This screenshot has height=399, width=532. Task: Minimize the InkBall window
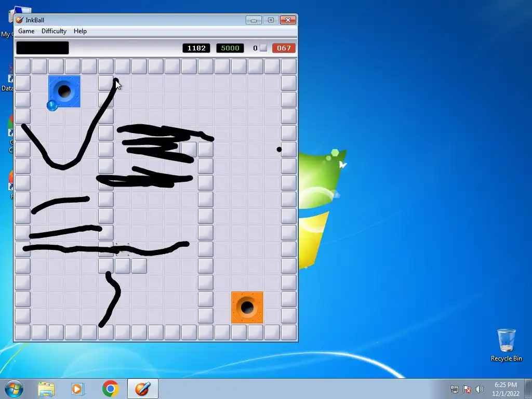(254, 20)
